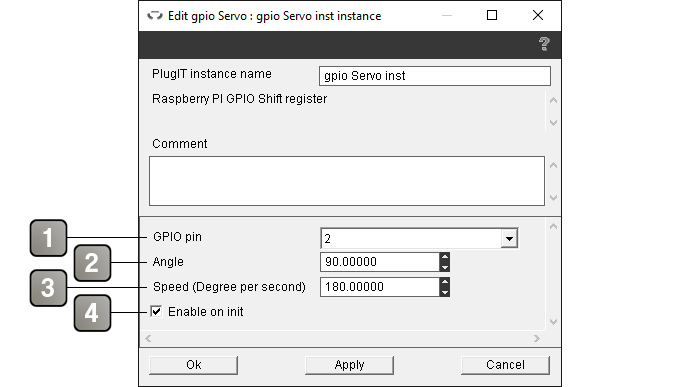700x387 pixels.
Task: Click the horizontal scrollbar right arrow
Action: tap(537, 339)
